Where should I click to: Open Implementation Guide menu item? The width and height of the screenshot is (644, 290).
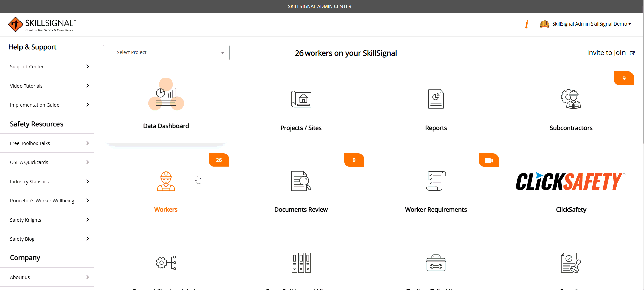[47, 105]
